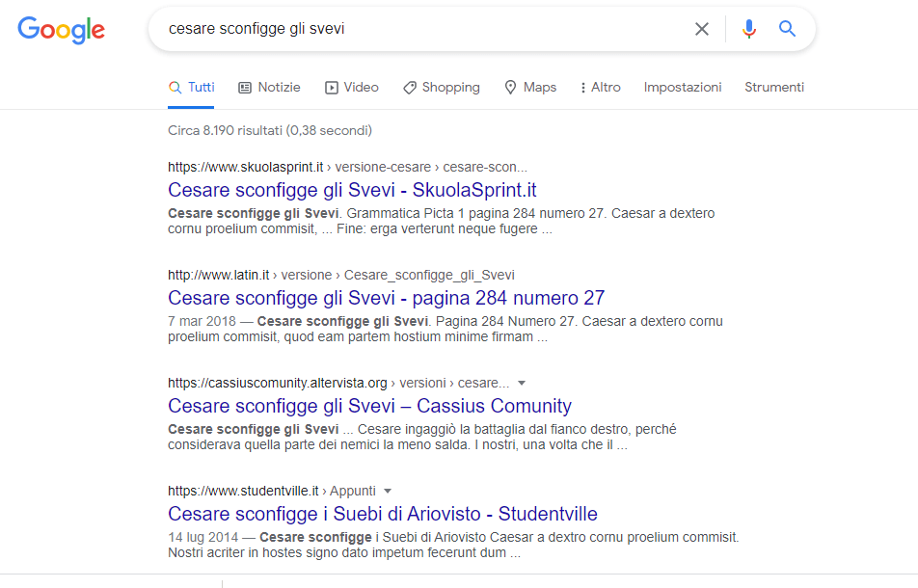Expand the Altro more options menu

[600, 87]
